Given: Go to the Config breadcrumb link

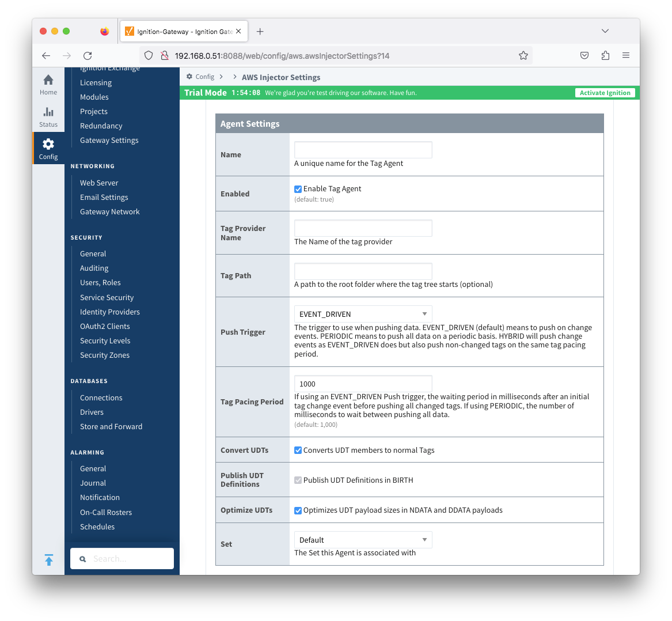Looking at the screenshot, I should [x=204, y=77].
